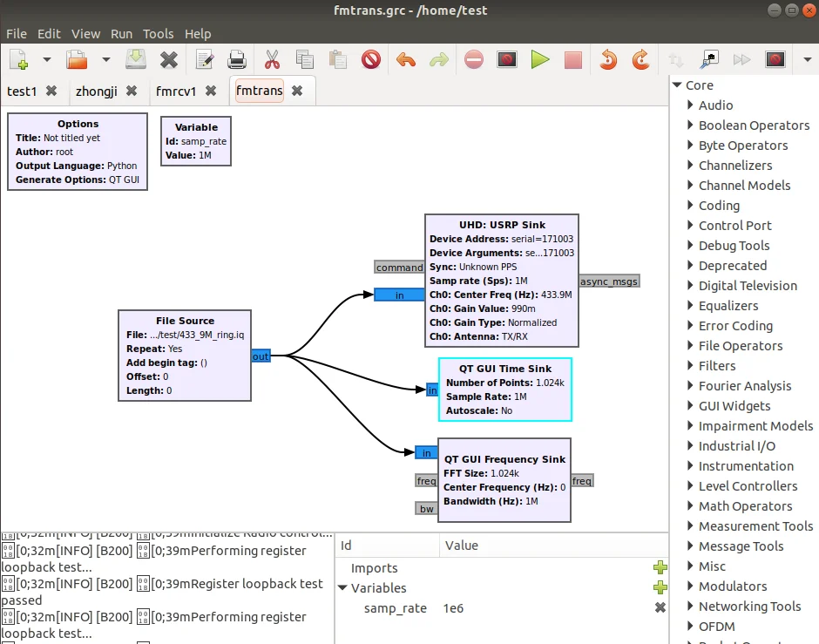Click the Execute flow graph play icon
The height and width of the screenshot is (644, 819).
[x=540, y=60]
